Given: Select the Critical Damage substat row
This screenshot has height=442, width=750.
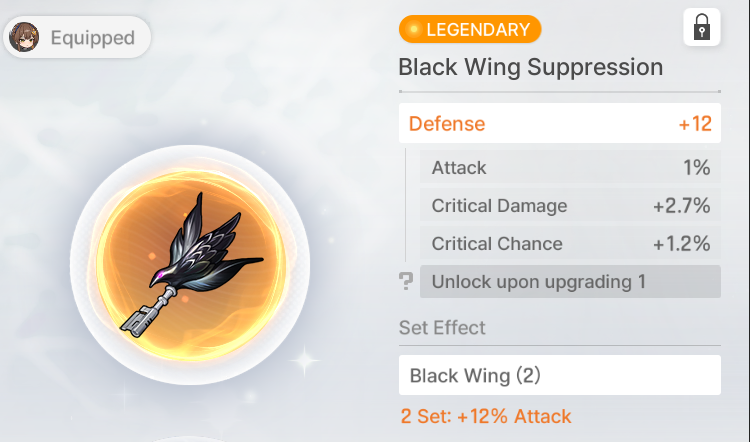Looking at the screenshot, I should (x=570, y=206).
